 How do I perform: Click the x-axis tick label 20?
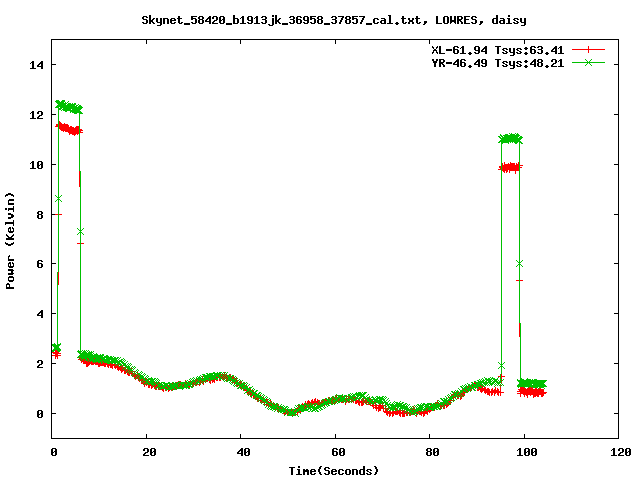point(149,452)
